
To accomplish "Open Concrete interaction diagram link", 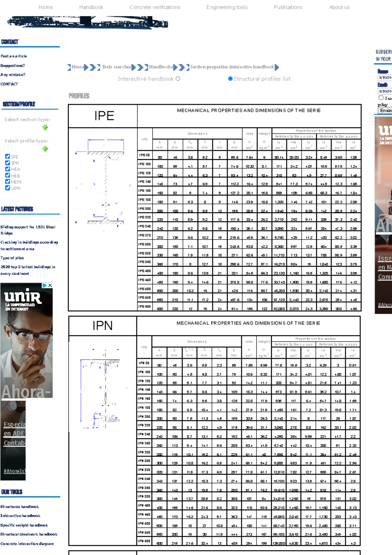I will pos(27,544).
